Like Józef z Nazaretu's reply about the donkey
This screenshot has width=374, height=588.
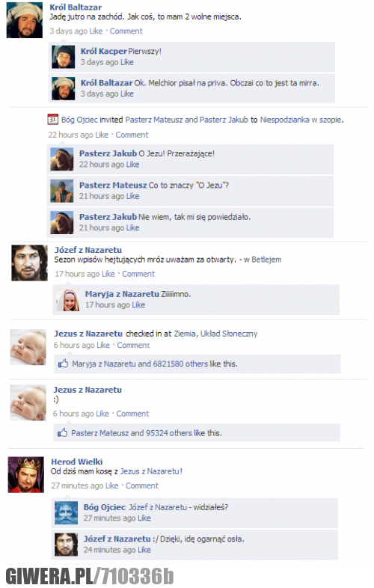(144, 550)
